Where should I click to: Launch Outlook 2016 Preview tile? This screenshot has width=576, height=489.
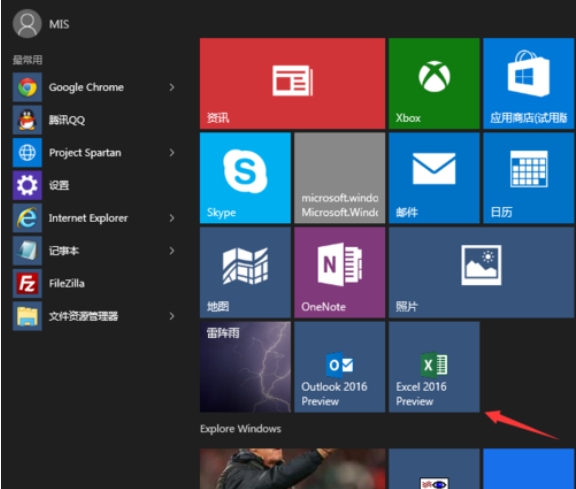(x=340, y=367)
